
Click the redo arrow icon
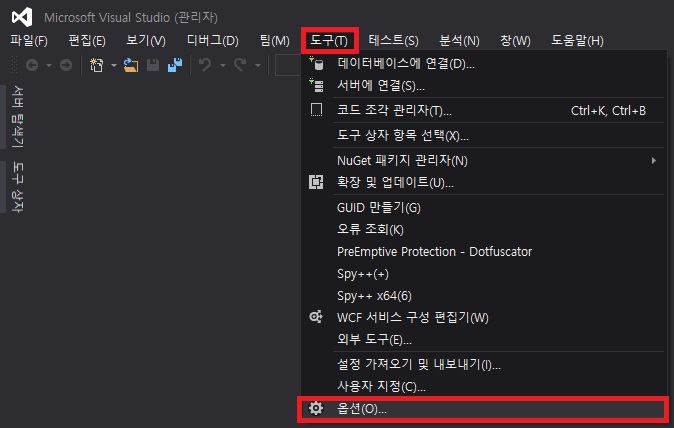point(240,65)
